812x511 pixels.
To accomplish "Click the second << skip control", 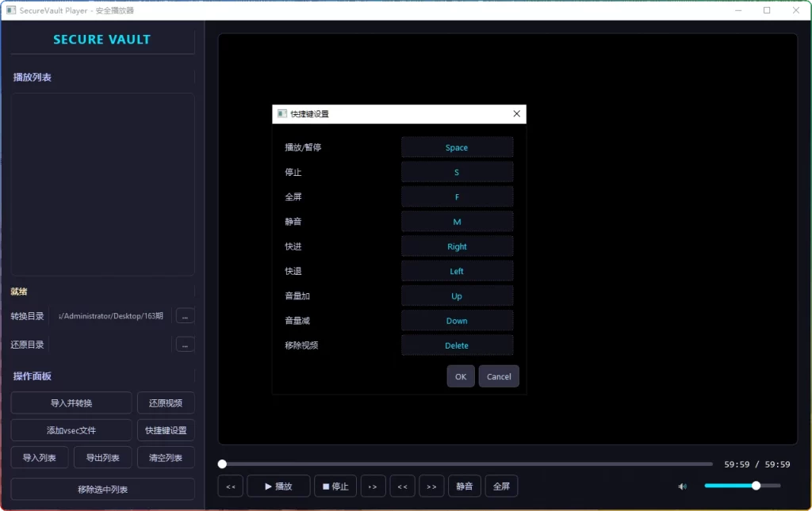I will tap(402, 486).
